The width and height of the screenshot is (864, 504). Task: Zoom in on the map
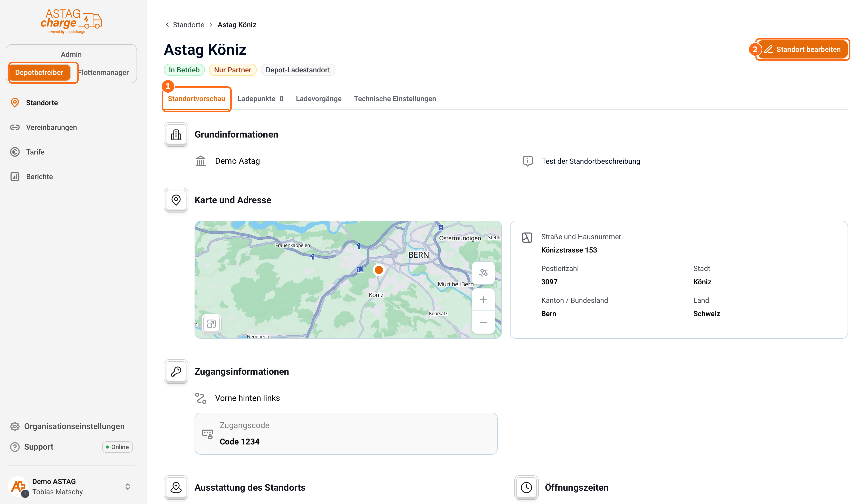(x=483, y=300)
